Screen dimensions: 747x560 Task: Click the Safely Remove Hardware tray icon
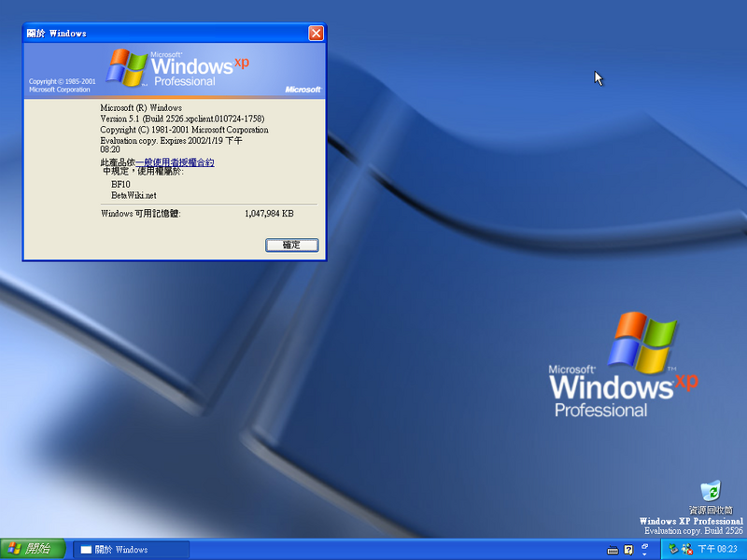(x=673, y=550)
